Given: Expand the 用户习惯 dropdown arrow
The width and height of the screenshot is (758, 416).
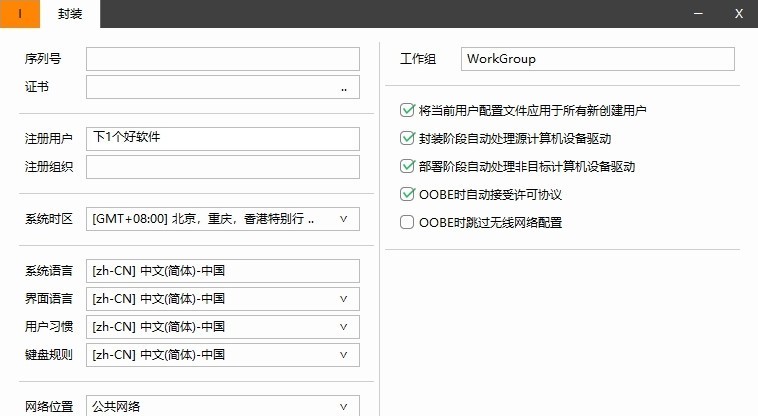Looking at the screenshot, I should point(343,327).
